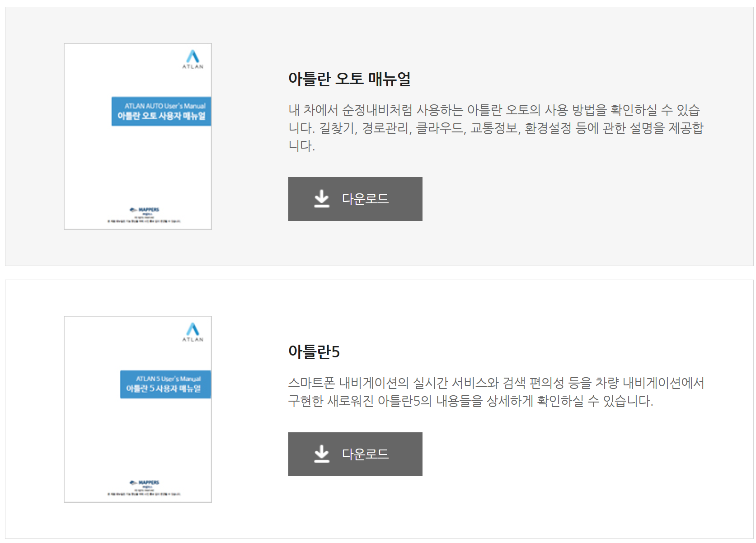Image resolution: width=756 pixels, height=543 pixels.
Task: Click the description starting '내 차에서 순정내비처럼'
Action: 496,128
